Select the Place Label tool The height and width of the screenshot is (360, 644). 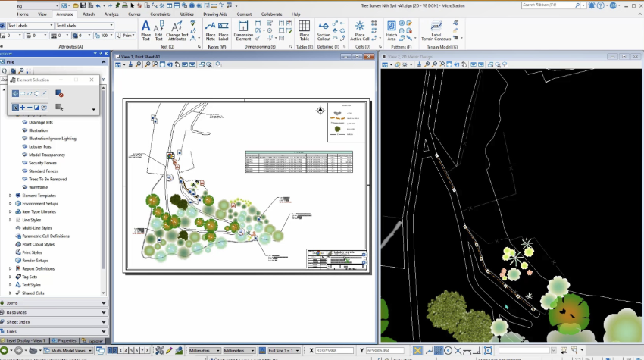tap(224, 31)
